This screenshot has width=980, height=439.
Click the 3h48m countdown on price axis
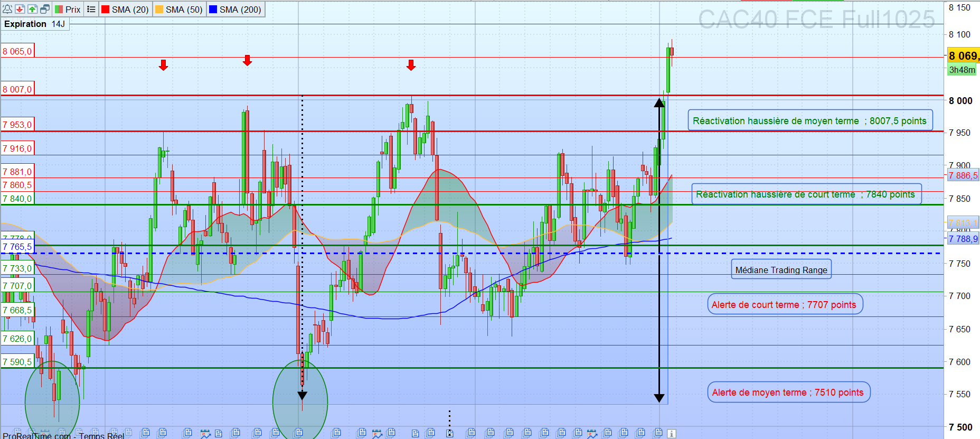962,70
